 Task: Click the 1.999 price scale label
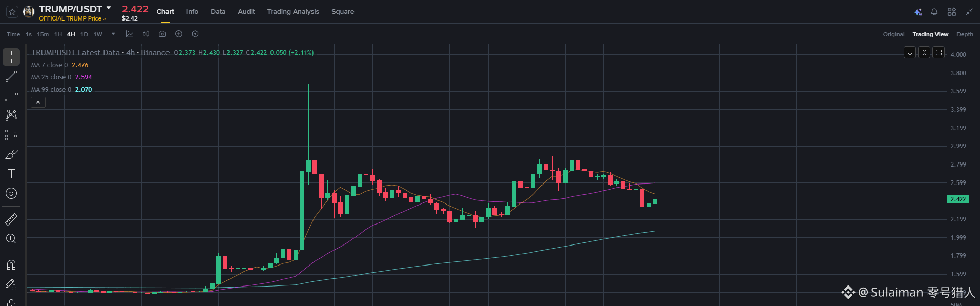coord(958,238)
